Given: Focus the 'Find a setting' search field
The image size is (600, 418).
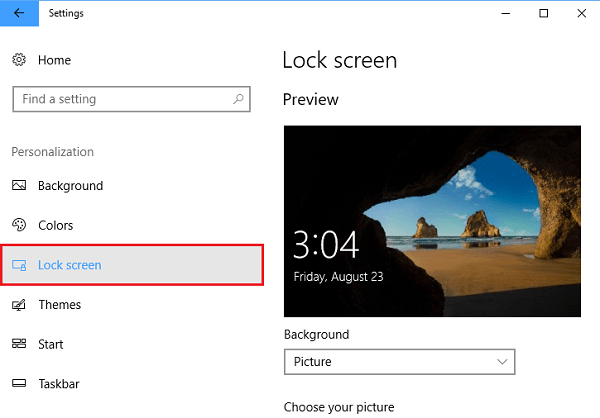Looking at the screenshot, I should click(120, 99).
